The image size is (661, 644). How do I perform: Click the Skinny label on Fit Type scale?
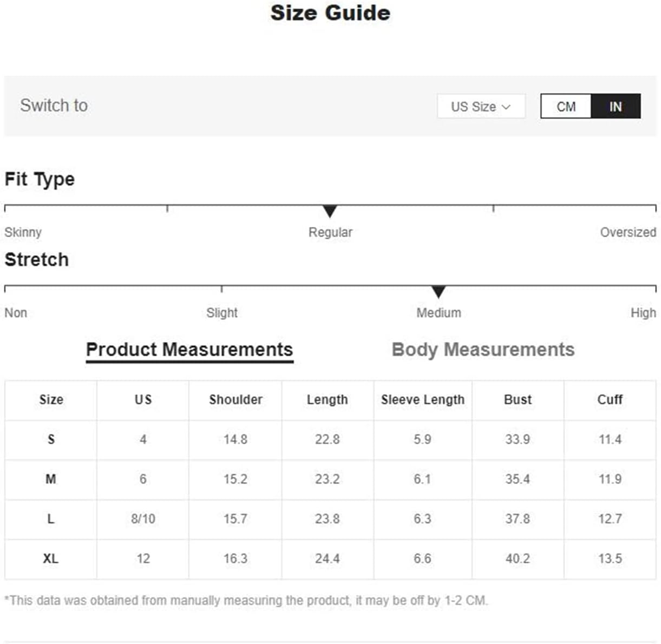[x=23, y=232]
